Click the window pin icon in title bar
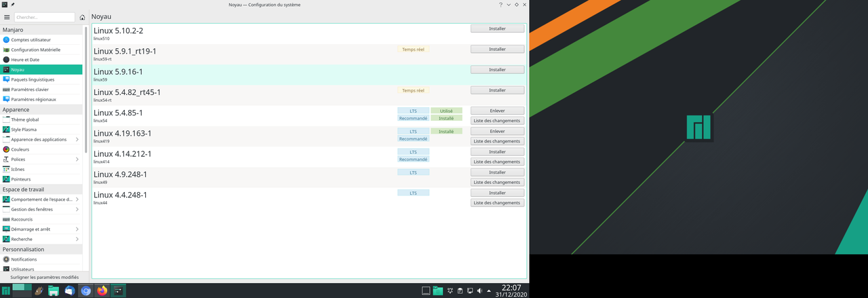This screenshot has width=868, height=298. (12, 5)
